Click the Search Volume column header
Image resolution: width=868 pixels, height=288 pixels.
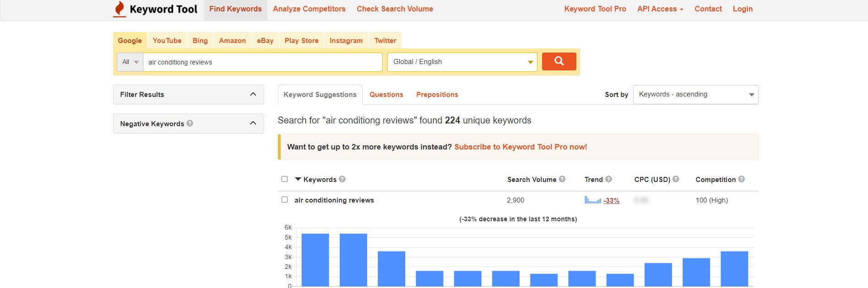[532, 179]
